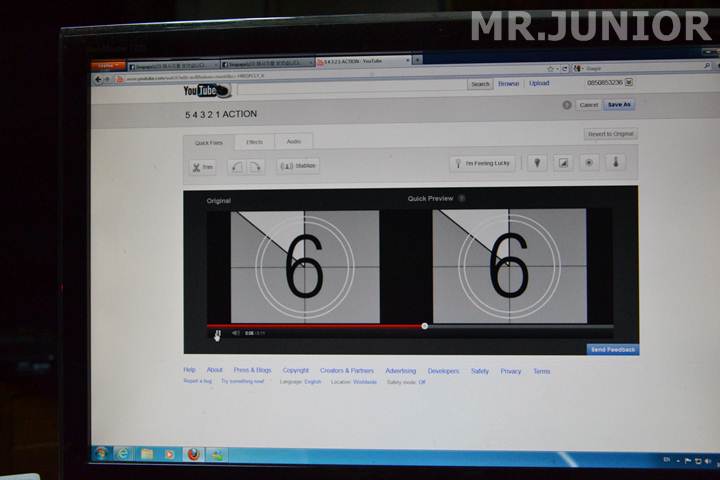Click the YouTube search input field
Screen dimensions: 720x480
(x=351, y=88)
